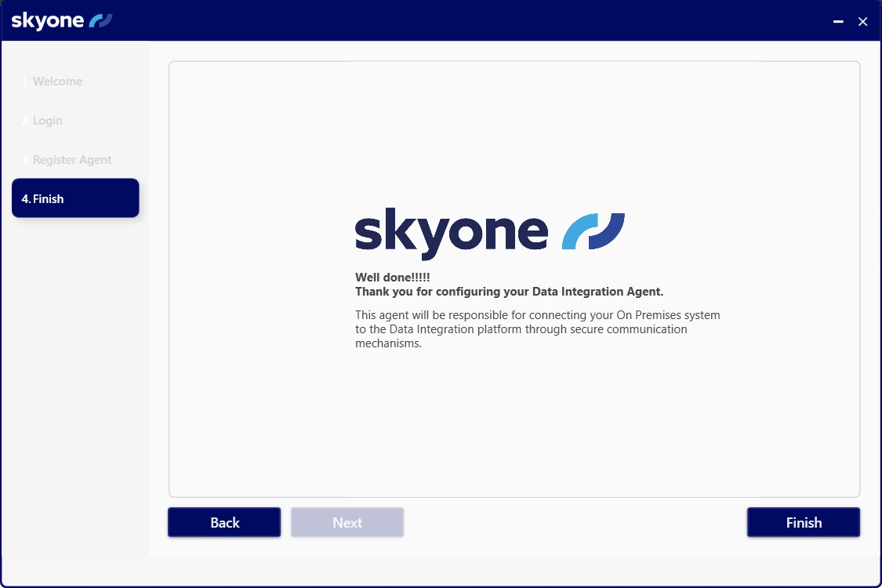
Task: Click blank area above the center logo
Action: (x=514, y=133)
